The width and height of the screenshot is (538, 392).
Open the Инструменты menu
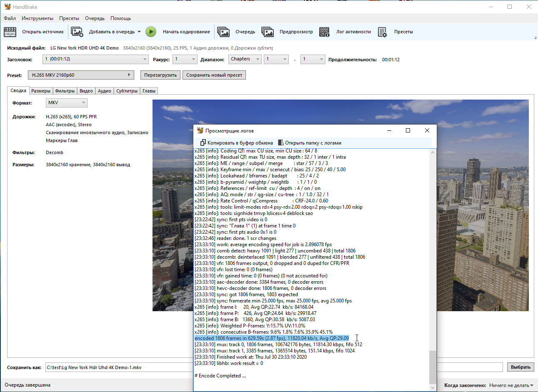(38, 18)
